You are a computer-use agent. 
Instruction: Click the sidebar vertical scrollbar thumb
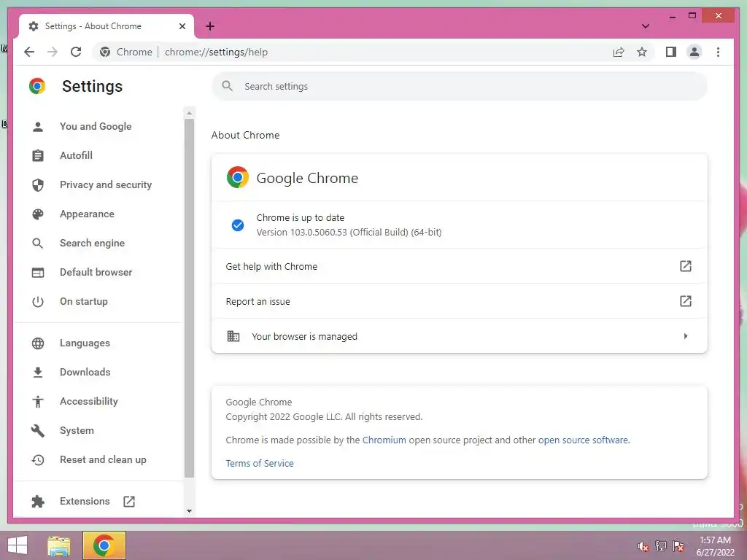[x=189, y=297]
